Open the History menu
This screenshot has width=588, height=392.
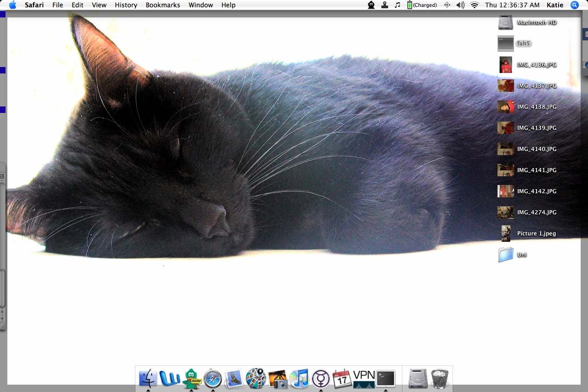click(x=126, y=5)
